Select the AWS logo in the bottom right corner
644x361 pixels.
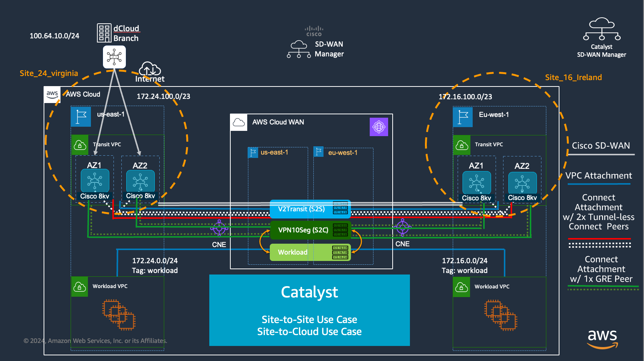[x=602, y=338]
